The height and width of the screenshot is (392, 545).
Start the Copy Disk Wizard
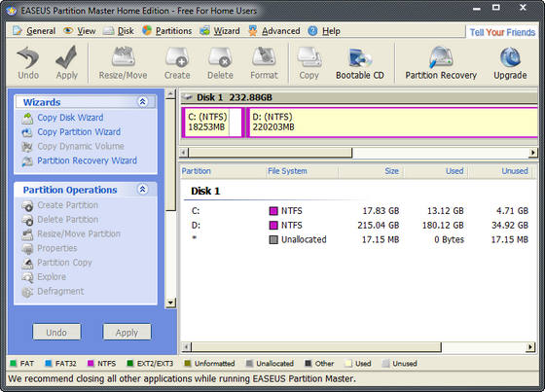click(70, 118)
